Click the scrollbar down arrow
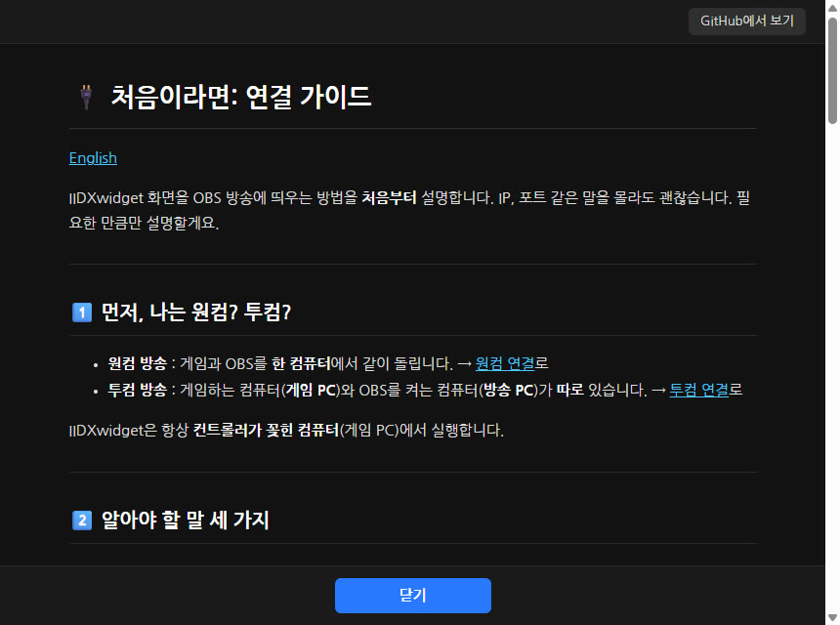The width and height of the screenshot is (840, 625). pos(832,618)
